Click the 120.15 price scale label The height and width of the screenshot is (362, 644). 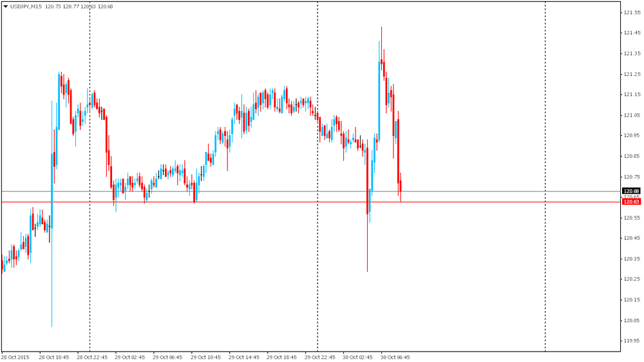point(632,300)
